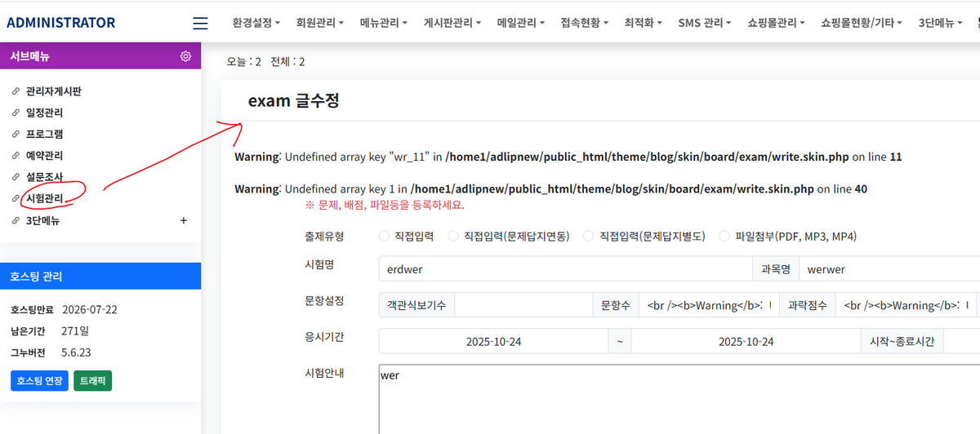
Task: Click link icon beside 설문조사
Action: click(16, 176)
